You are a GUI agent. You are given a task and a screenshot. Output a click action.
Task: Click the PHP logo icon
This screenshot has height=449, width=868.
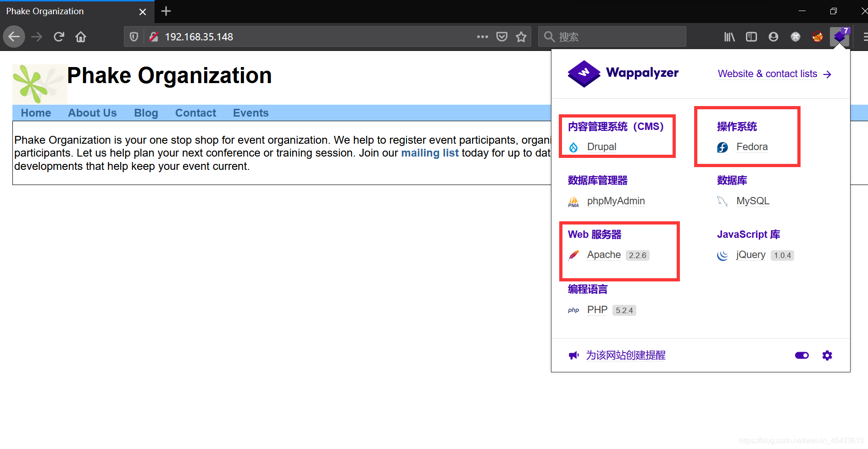[x=573, y=310]
